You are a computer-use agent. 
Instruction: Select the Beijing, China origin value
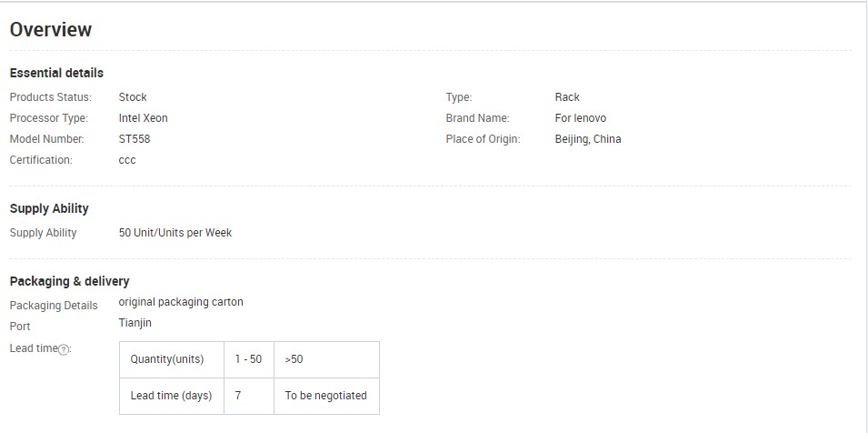click(x=588, y=139)
